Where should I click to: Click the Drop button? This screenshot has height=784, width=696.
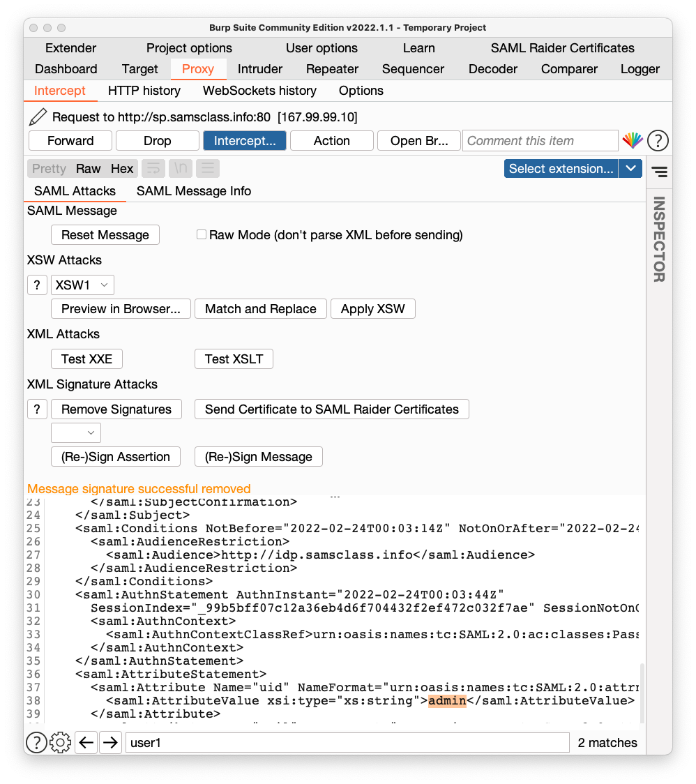coord(158,140)
